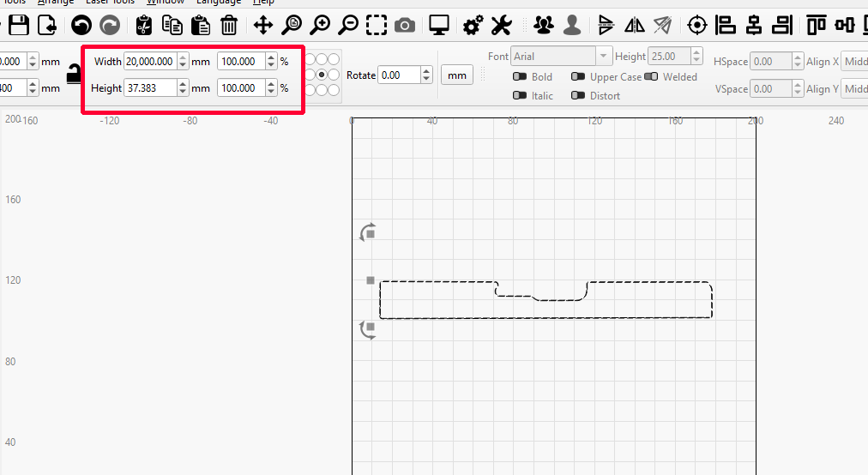The image size is (868, 475).
Task: Select the Pan/move view tool
Action: 263,25
